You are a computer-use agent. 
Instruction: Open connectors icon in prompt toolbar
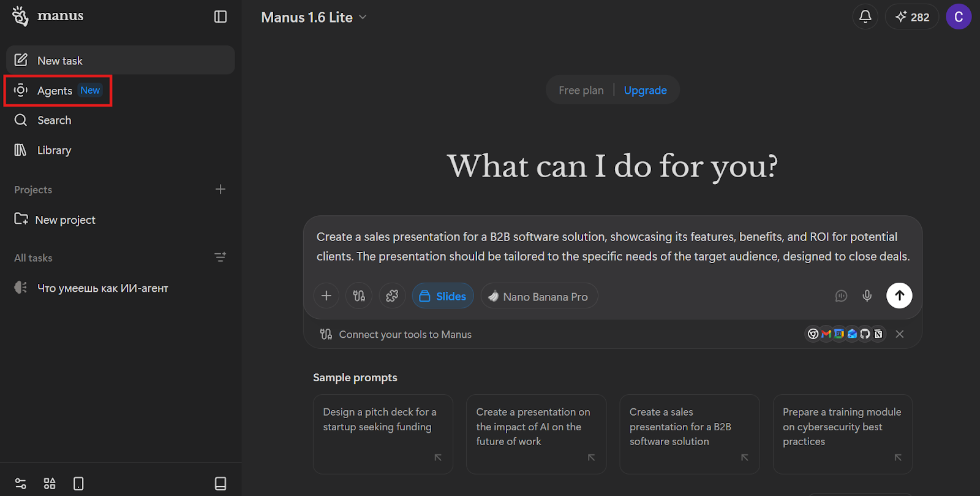pyautogui.click(x=359, y=296)
